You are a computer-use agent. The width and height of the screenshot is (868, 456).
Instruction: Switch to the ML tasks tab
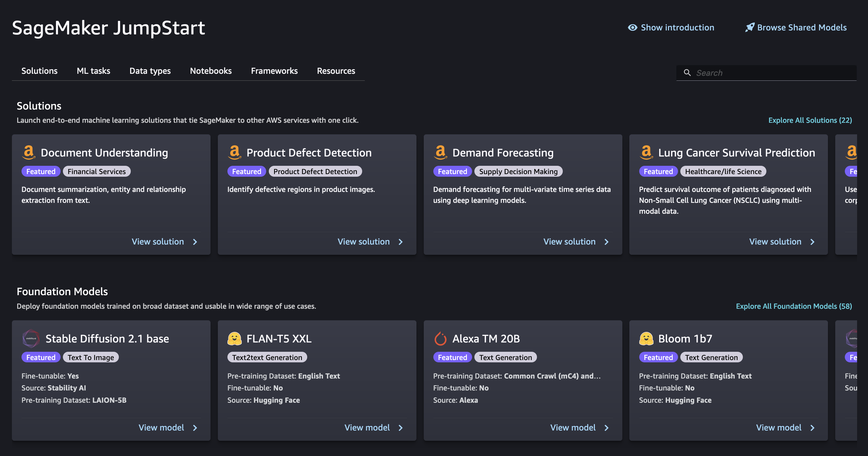click(93, 71)
